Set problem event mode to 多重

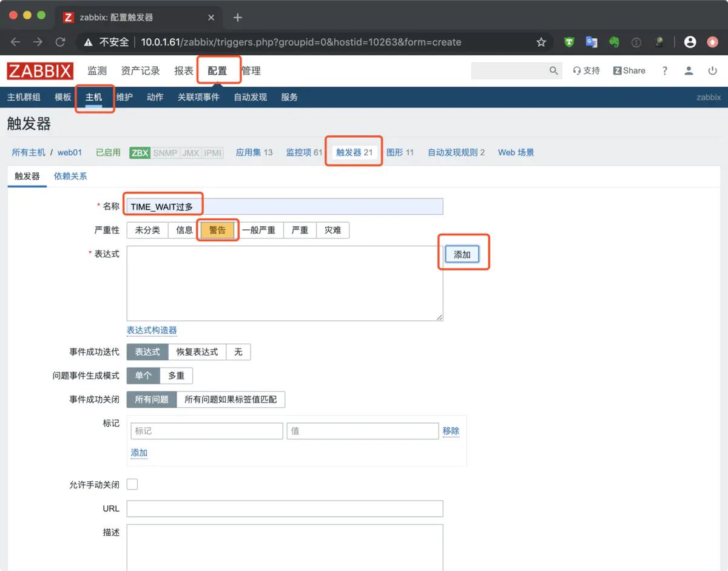[x=176, y=376]
